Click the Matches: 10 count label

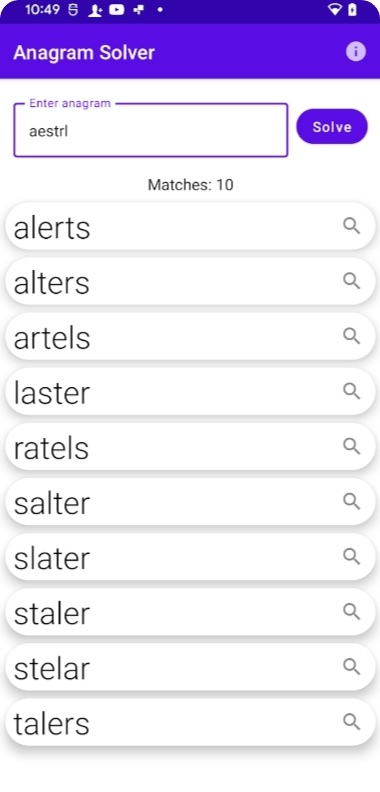pyautogui.click(x=191, y=185)
